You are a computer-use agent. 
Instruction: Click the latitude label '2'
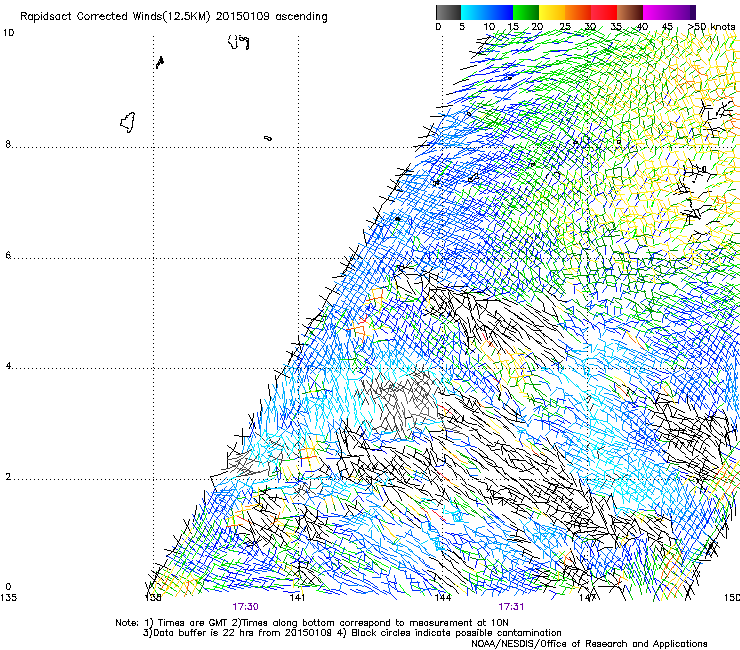click(8, 476)
